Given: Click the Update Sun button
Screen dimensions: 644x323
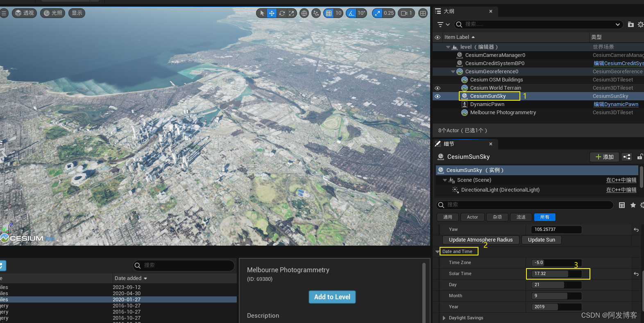Looking at the screenshot, I should (x=541, y=240).
